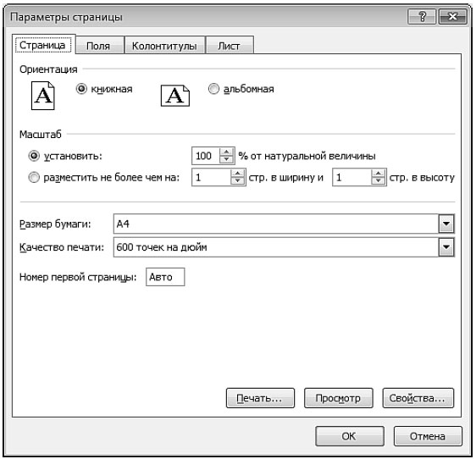Click the стр. в высоту text
Image resolution: width=476 pixels, height=459 pixels.
point(422,178)
